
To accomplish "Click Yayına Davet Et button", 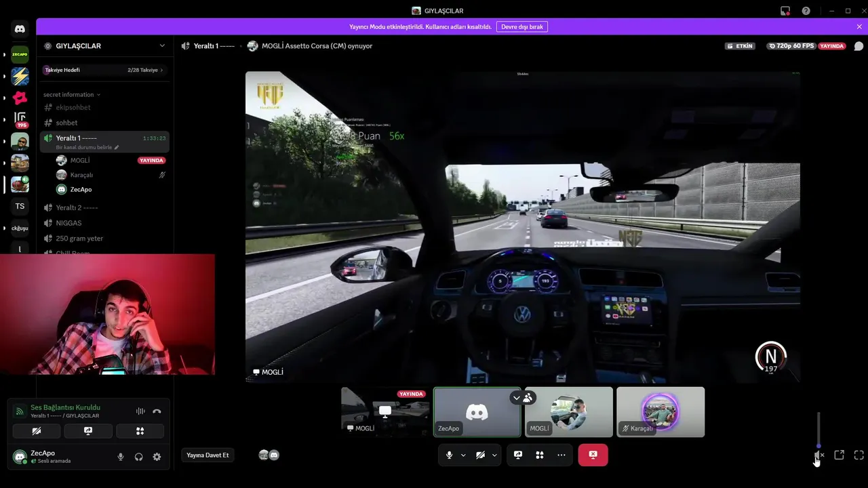I will (208, 455).
